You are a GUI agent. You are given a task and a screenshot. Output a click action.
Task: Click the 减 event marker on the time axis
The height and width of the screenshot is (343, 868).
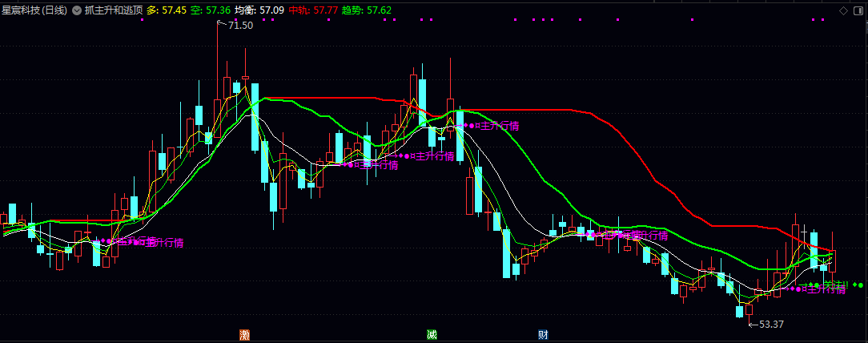[432, 335]
